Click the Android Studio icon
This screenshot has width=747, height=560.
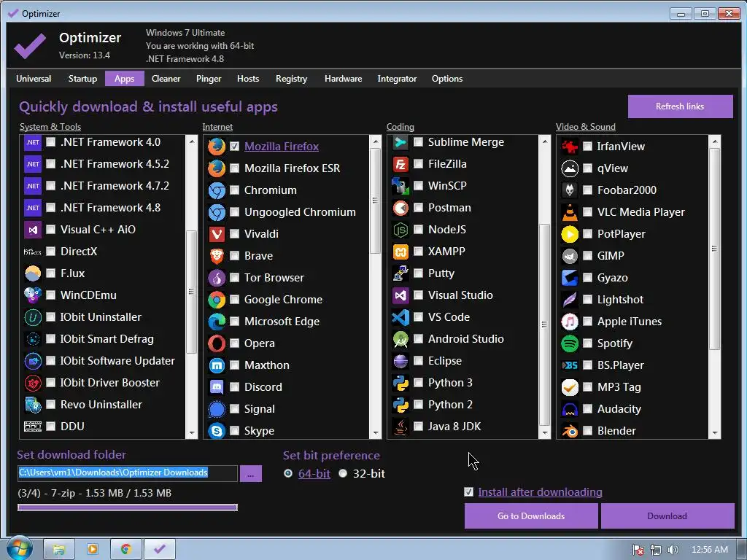(x=400, y=340)
